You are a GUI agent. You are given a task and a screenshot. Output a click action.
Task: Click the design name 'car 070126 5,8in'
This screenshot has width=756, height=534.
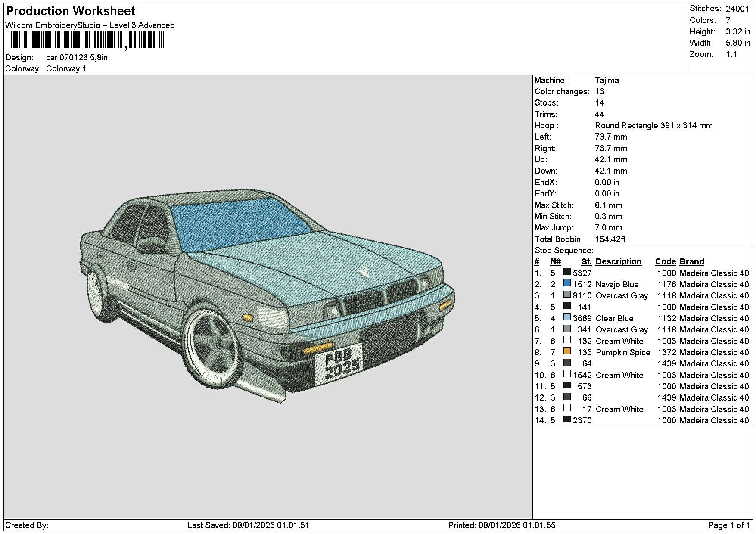77,58
